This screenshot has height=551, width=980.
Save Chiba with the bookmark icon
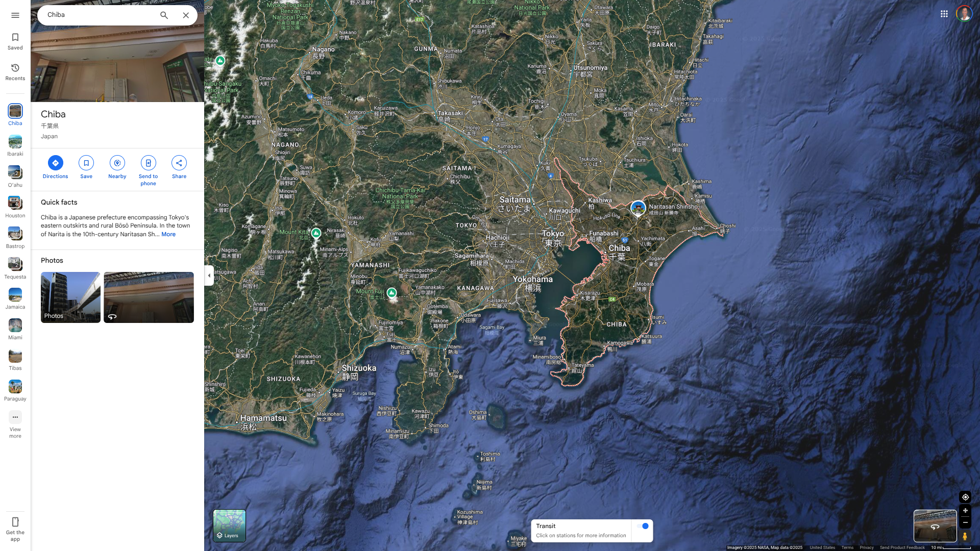tap(86, 163)
